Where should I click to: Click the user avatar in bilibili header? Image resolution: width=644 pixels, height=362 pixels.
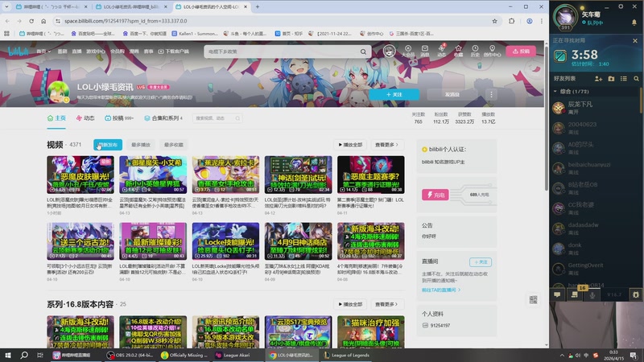click(x=389, y=51)
